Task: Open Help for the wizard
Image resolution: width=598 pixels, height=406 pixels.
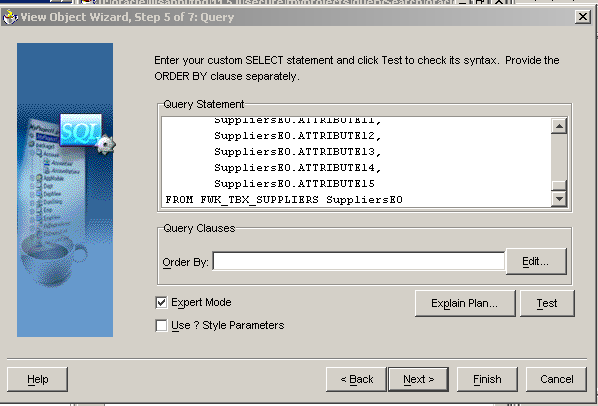Action: tap(37, 379)
